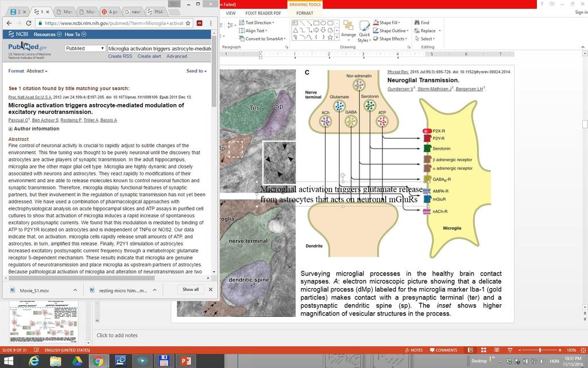Insert a text box from the shapes gallery

point(296,23)
